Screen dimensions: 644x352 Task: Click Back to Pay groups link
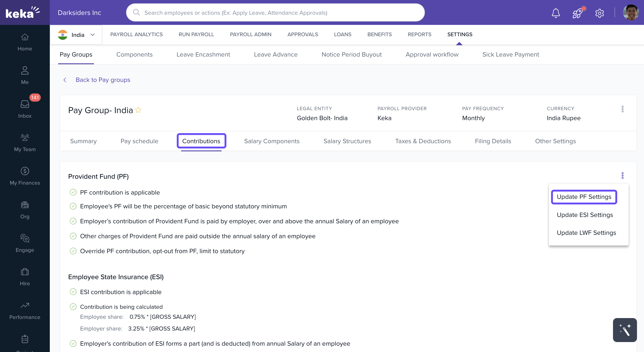point(103,80)
